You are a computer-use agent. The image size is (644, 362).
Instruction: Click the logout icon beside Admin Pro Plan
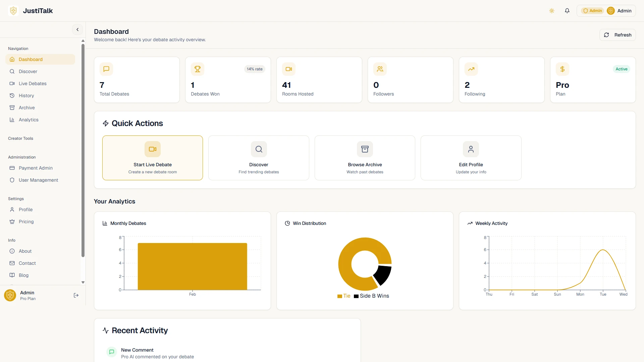(x=76, y=295)
